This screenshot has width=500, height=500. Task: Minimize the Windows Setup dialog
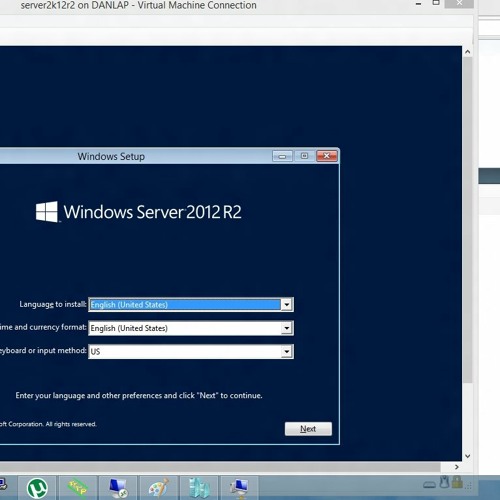tap(282, 156)
